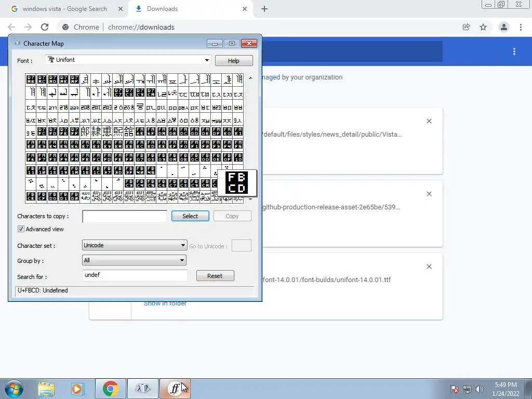This screenshot has width=532, height=399.
Task: Open the Windows Start menu
Action: pos(14,389)
